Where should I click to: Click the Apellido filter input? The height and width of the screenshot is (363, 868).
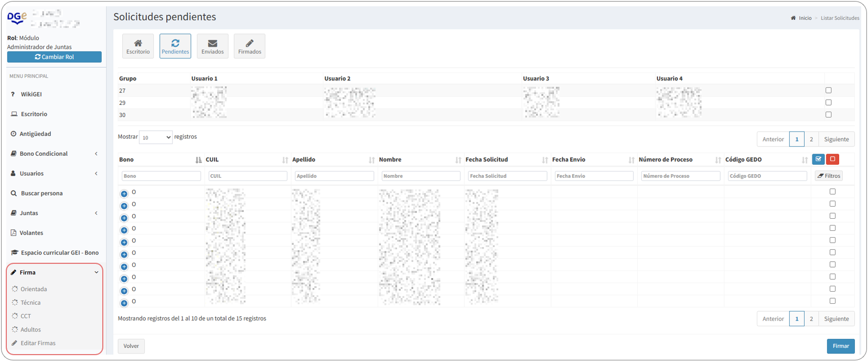[334, 176]
